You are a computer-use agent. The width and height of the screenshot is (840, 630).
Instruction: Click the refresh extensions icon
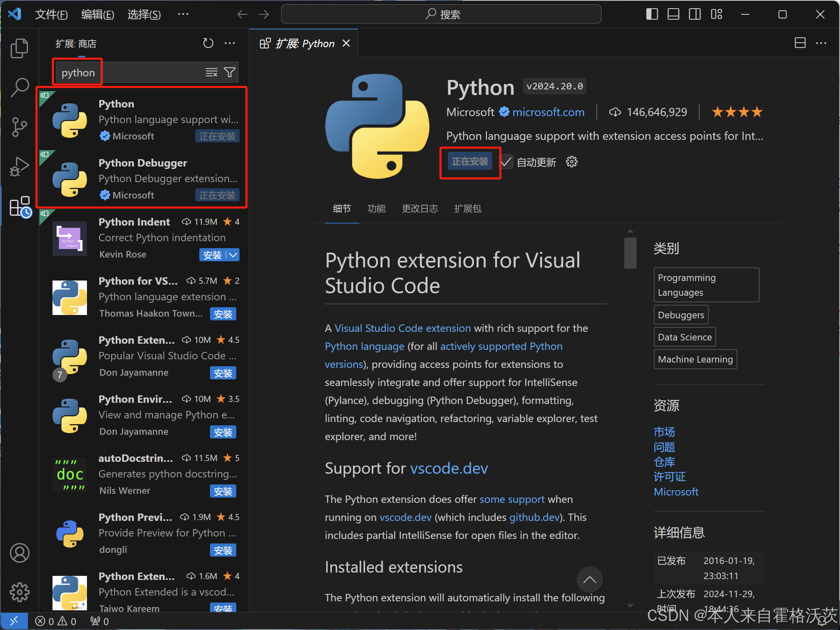point(208,43)
